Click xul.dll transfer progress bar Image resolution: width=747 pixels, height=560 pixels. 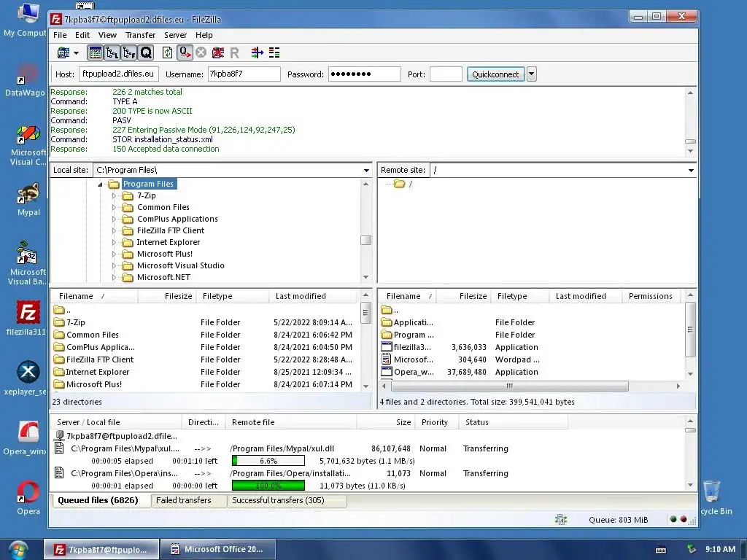point(268,461)
